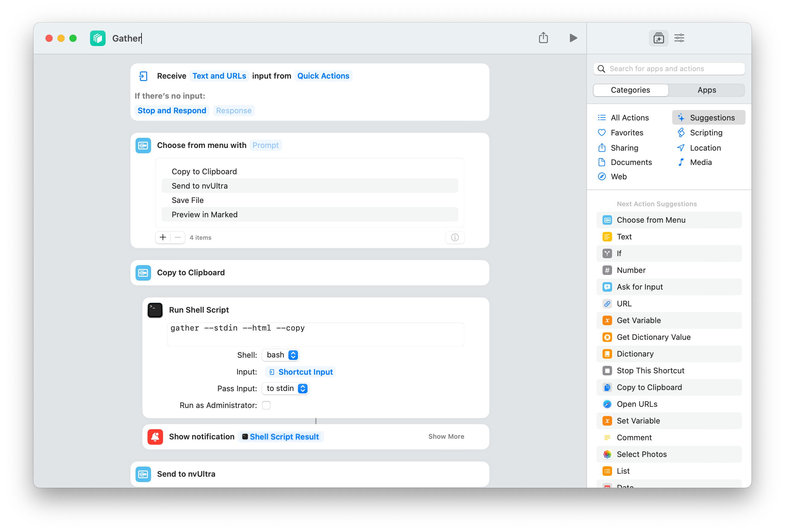Open the Action Library panel icon
785x532 pixels.
coord(658,38)
